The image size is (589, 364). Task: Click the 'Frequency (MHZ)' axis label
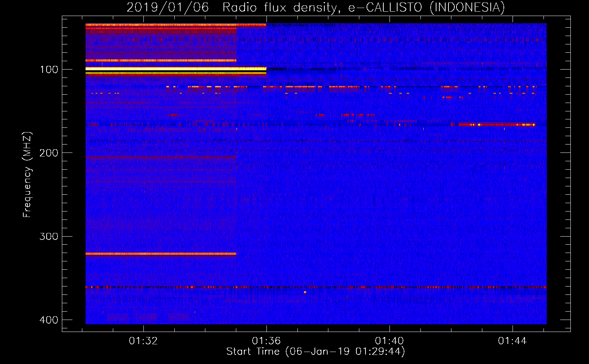click(x=27, y=175)
